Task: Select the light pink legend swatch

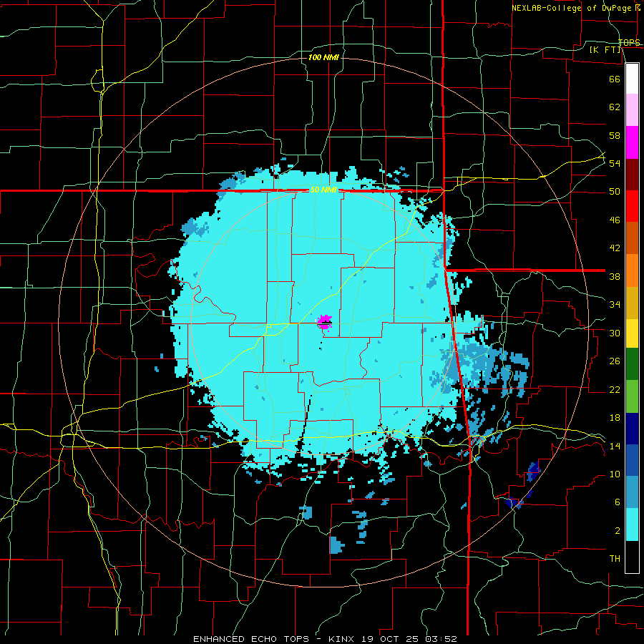Action: 632,110
